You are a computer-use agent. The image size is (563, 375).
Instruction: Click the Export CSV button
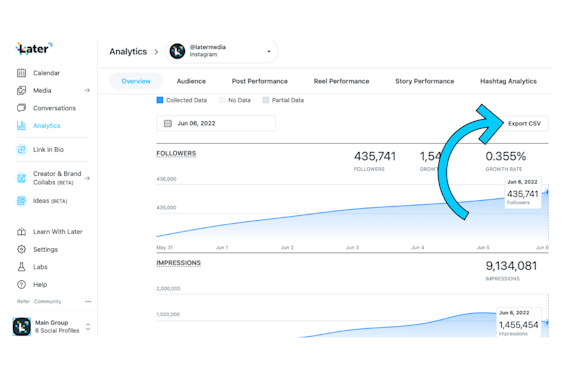pos(524,124)
